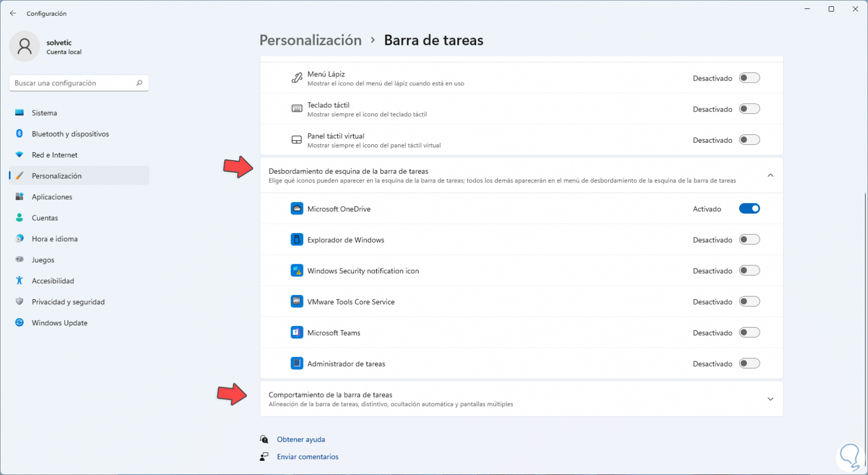The height and width of the screenshot is (475, 868).
Task: Enable the Teclado táctil toggle
Action: (749, 109)
